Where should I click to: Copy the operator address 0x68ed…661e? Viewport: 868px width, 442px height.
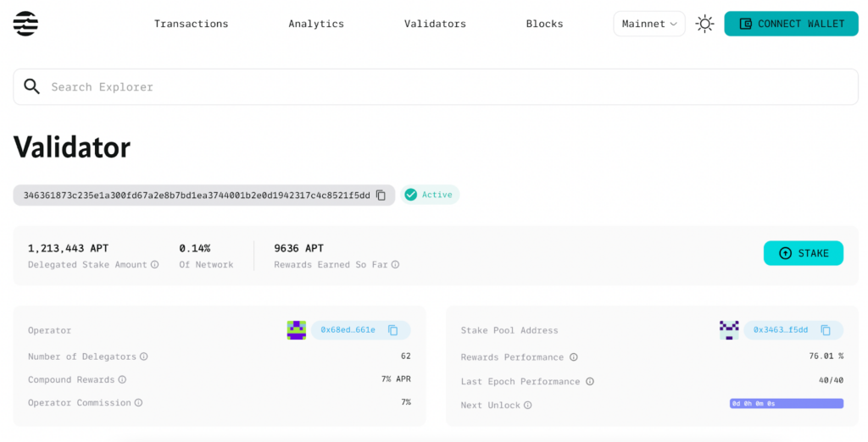393,330
